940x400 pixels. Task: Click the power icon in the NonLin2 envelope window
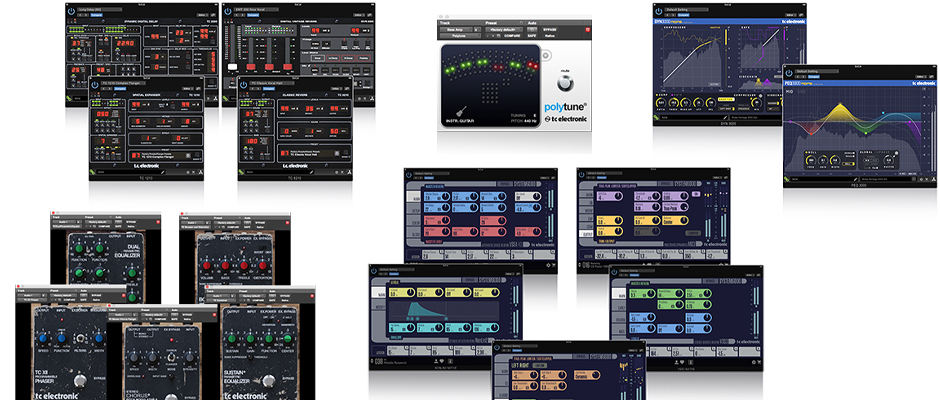(375, 270)
